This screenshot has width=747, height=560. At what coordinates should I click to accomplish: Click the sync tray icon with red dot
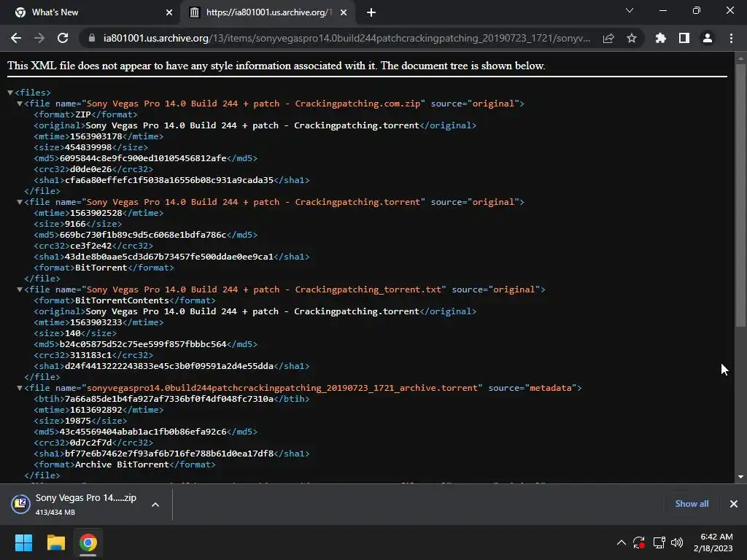[639, 542]
